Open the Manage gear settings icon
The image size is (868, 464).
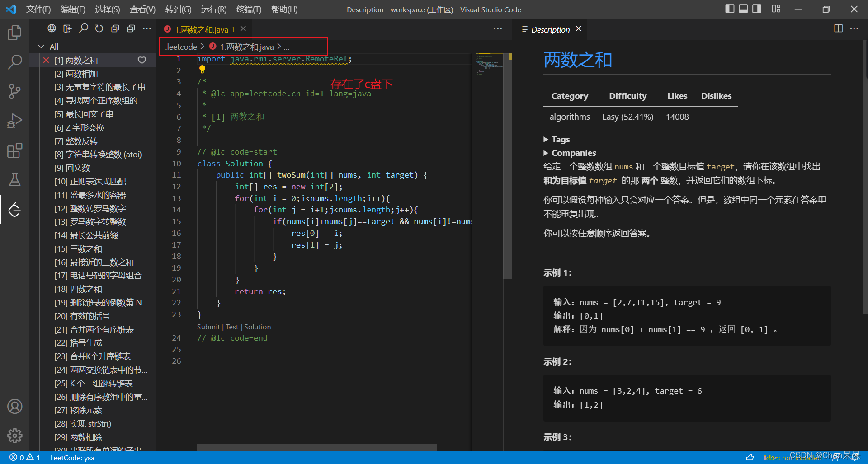pos(14,436)
